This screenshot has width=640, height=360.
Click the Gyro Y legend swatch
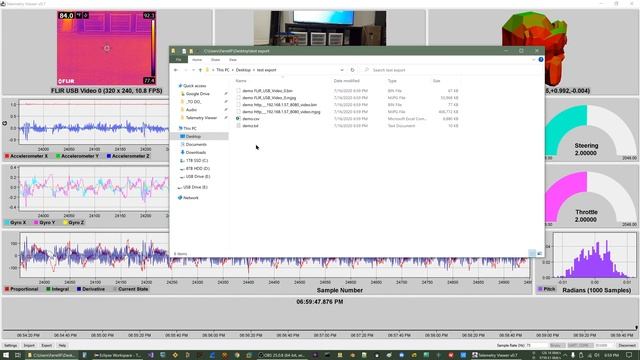tap(36, 222)
